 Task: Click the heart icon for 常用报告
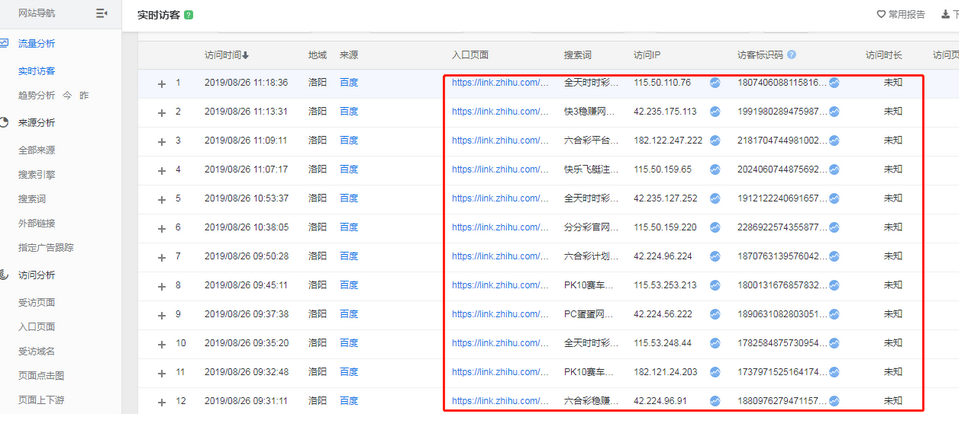(881, 15)
